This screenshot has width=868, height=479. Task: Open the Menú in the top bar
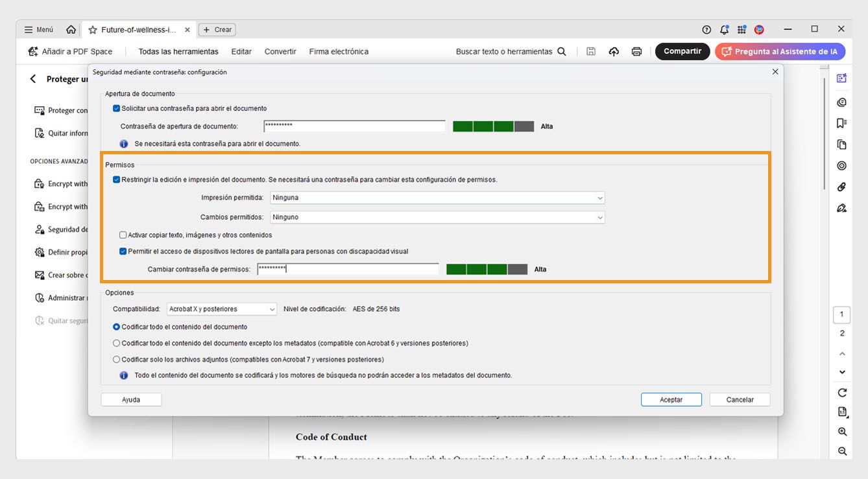click(x=38, y=29)
